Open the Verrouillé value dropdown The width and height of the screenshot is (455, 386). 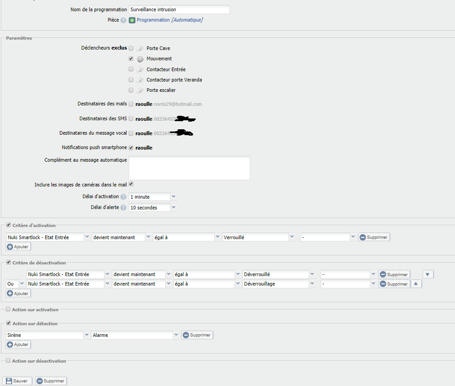pos(259,237)
